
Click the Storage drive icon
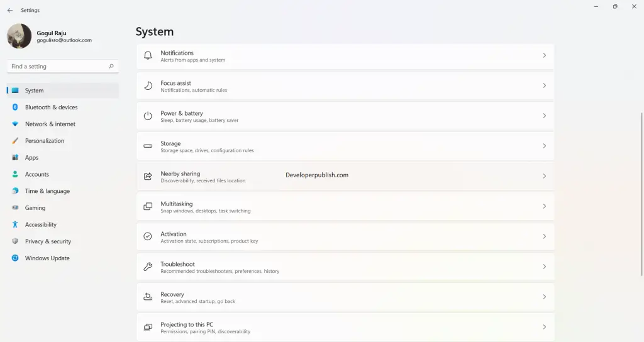pos(148,146)
